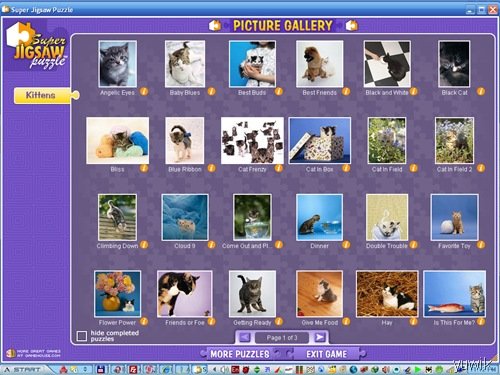Open the Flower Power puzzle thumbnail
Image resolution: width=500 pixels, height=375 pixels.
(117, 294)
